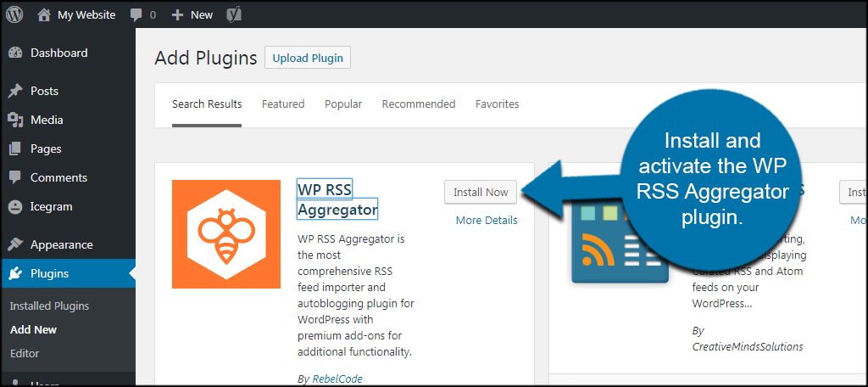Open the plugin Editor submenu
Image resolution: width=868 pixels, height=387 pixels.
coord(25,353)
